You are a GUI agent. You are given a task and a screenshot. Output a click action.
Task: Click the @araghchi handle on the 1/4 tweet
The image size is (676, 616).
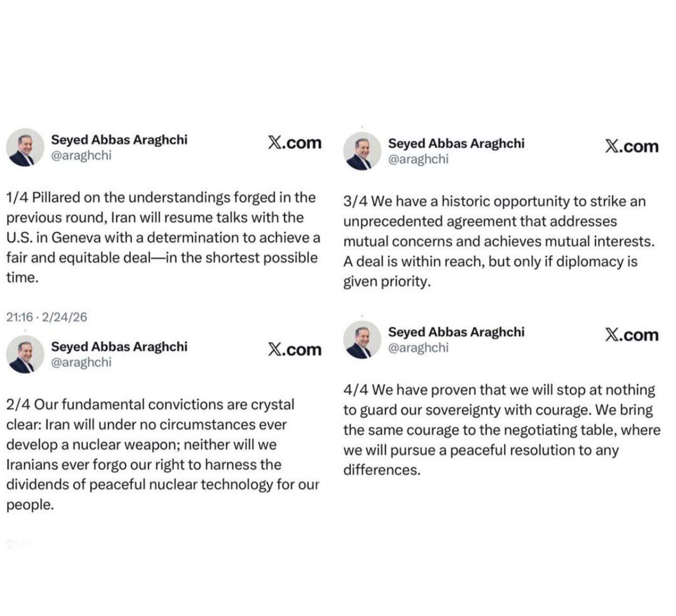coord(81,155)
